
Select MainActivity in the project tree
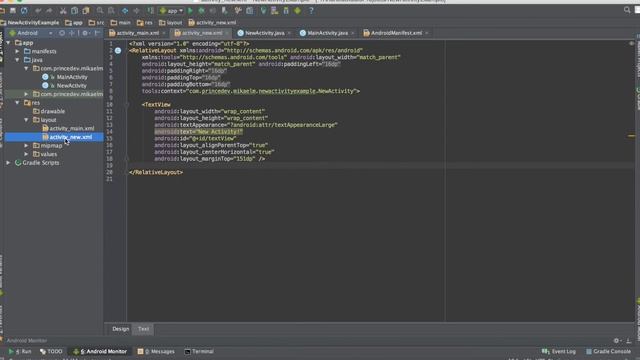71,77
